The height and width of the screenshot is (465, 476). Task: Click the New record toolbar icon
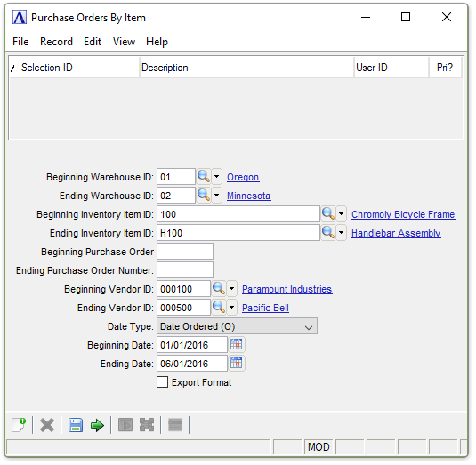[x=19, y=425]
